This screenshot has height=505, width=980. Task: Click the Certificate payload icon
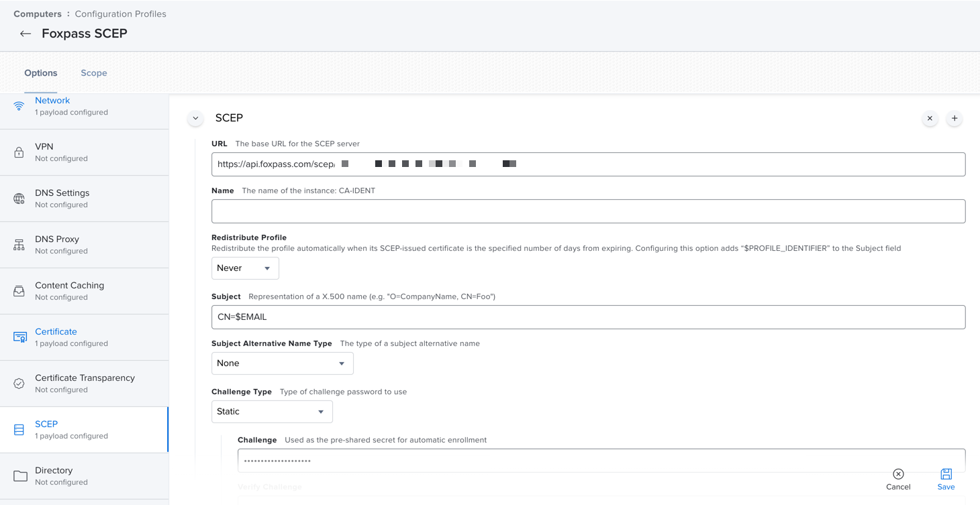(x=20, y=337)
